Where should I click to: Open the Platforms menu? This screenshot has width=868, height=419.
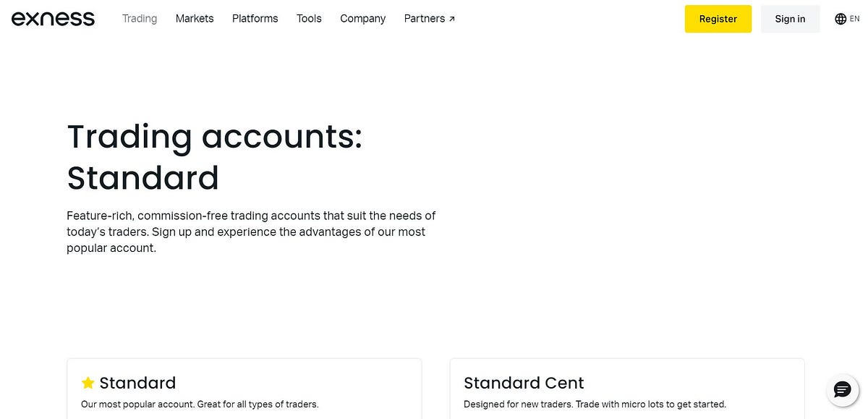tap(255, 18)
